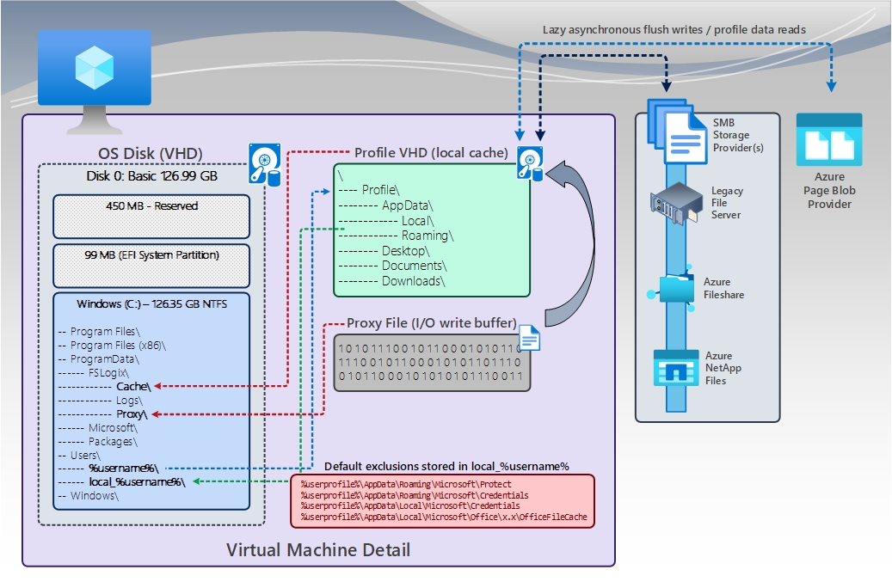Click the 'Roaming\Microsoft\Protect' exclusion path
Image resolution: width=892 pixels, height=588 pixels.
[x=406, y=485]
